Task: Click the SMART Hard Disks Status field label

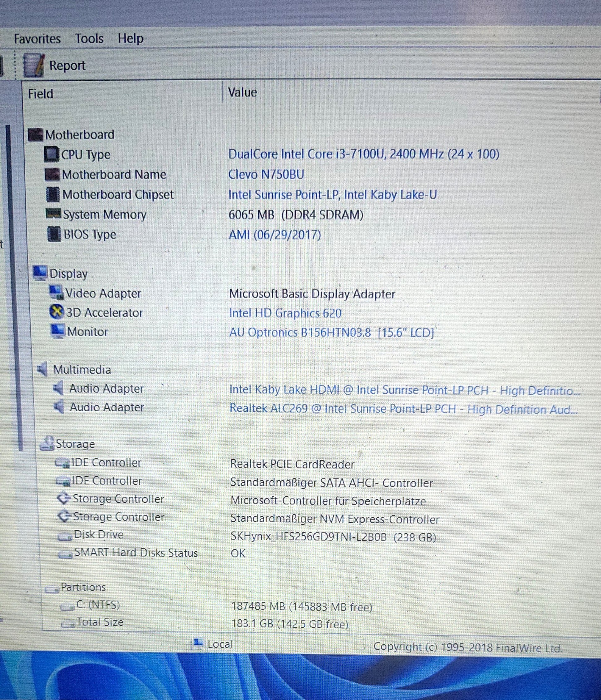Action: (x=136, y=553)
